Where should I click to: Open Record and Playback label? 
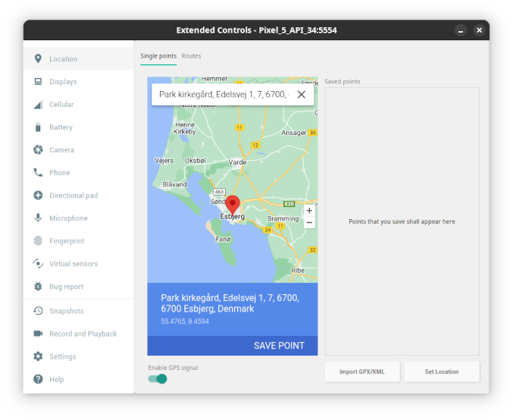pyautogui.click(x=83, y=334)
